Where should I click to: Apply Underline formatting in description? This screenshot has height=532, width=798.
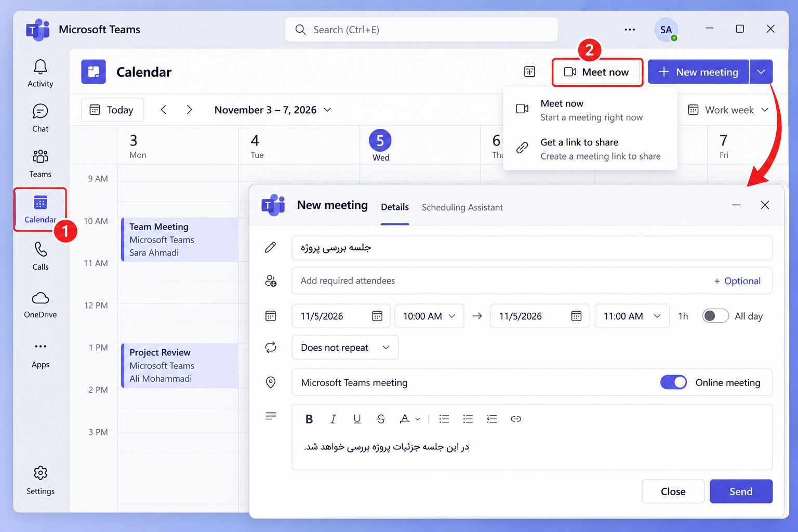tap(357, 419)
